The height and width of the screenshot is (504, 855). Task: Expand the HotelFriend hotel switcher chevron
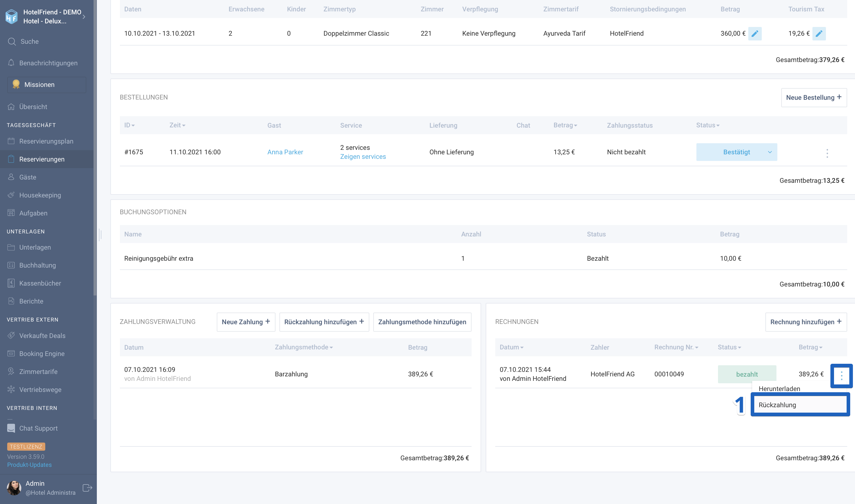click(x=84, y=16)
